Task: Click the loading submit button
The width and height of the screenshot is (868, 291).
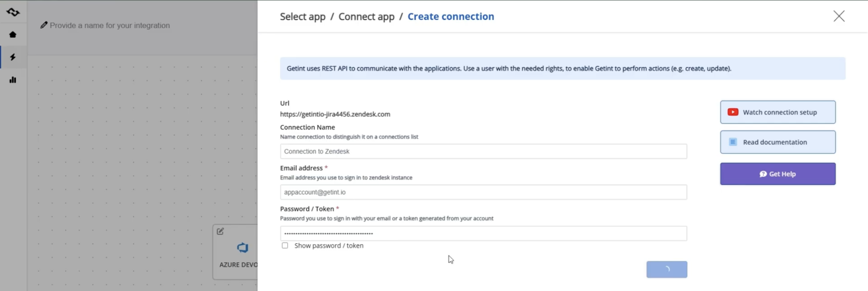Action: 667,269
